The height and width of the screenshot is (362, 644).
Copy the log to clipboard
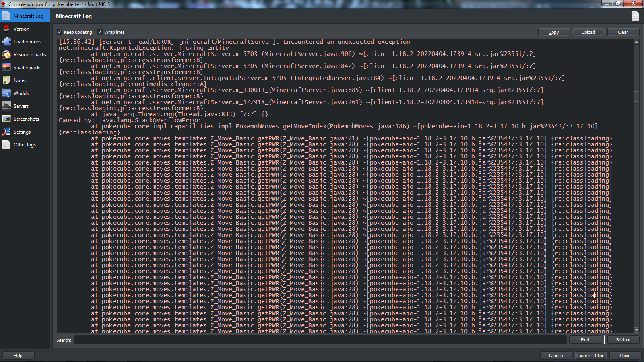tap(554, 32)
